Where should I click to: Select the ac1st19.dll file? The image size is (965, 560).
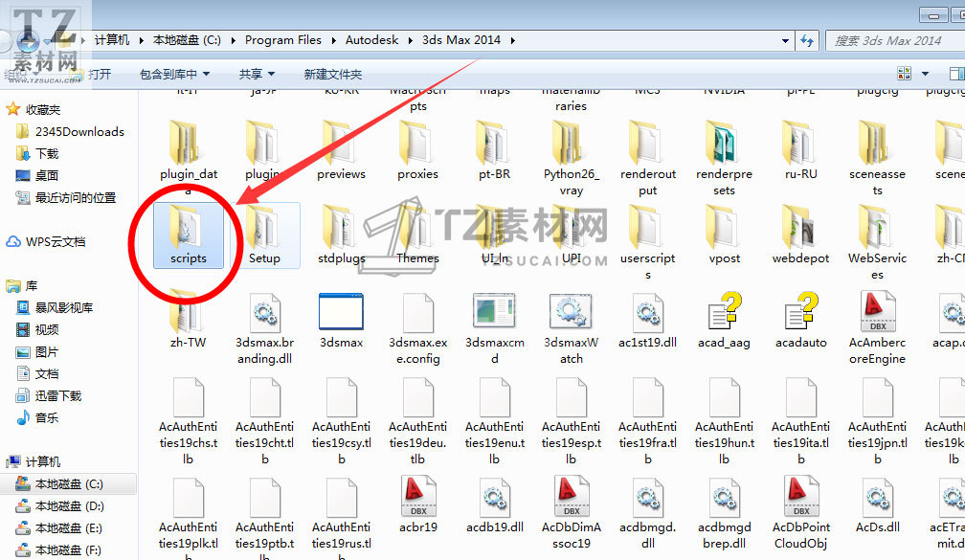tap(647, 320)
